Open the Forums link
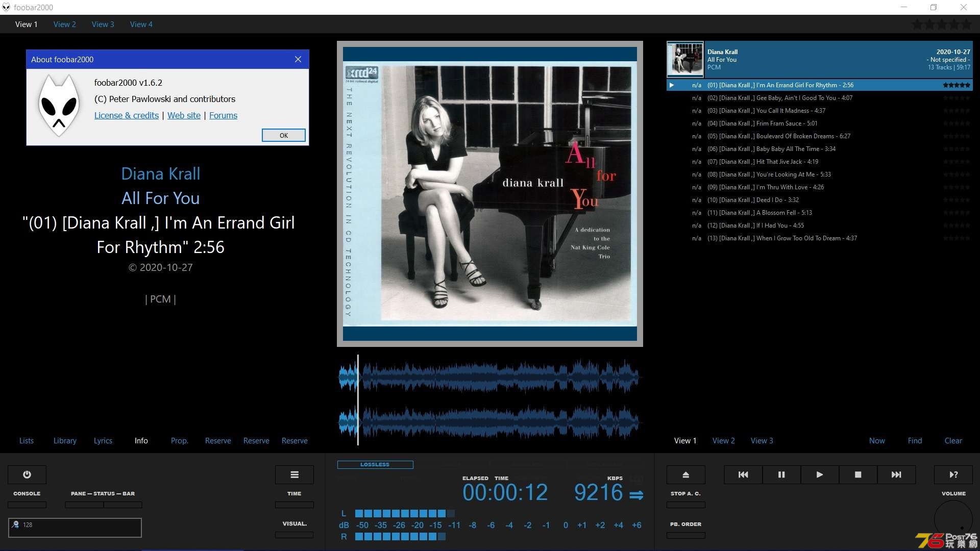 pyautogui.click(x=223, y=115)
